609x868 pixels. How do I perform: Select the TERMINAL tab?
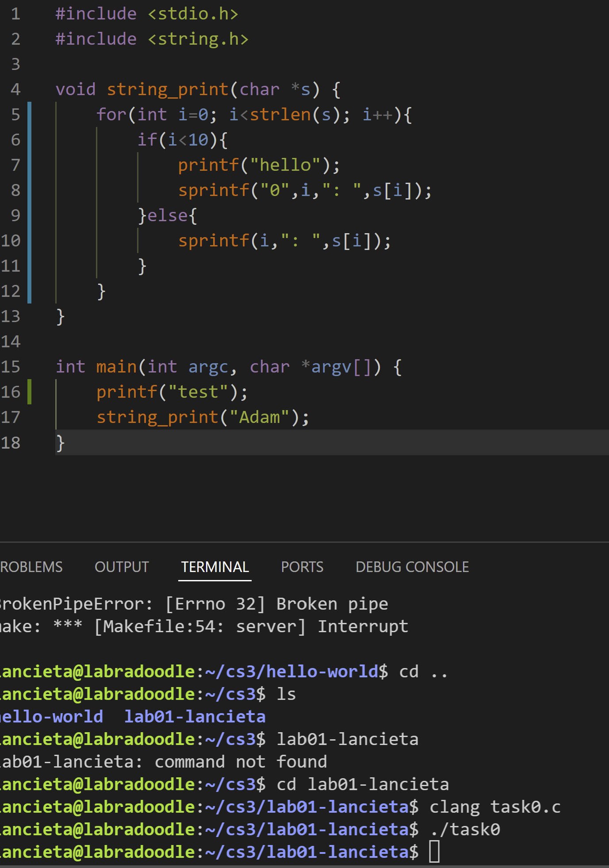pos(215,567)
